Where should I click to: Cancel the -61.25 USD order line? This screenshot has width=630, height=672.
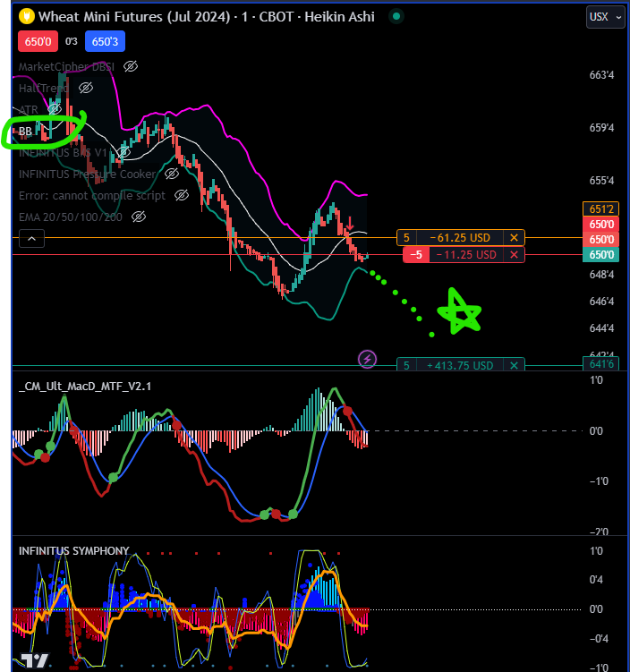(x=514, y=237)
